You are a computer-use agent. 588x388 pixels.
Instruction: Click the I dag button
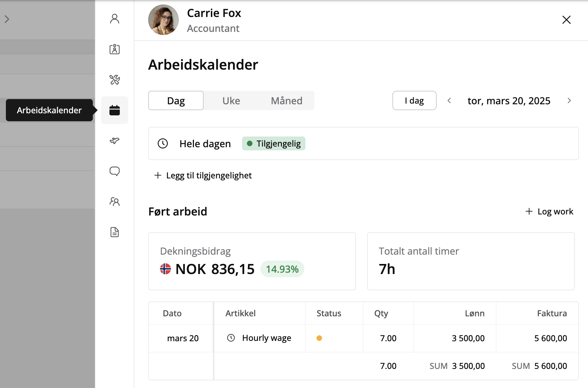[x=414, y=101]
